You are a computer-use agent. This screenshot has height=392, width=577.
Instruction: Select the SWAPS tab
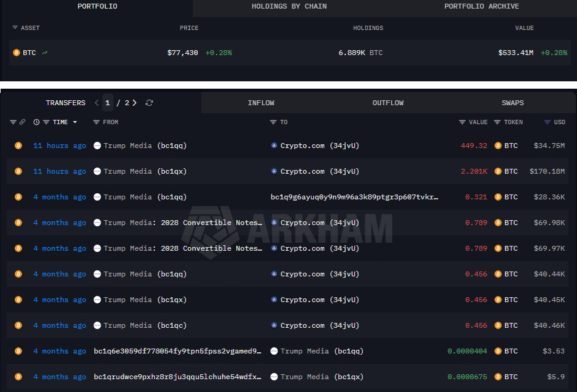point(513,103)
